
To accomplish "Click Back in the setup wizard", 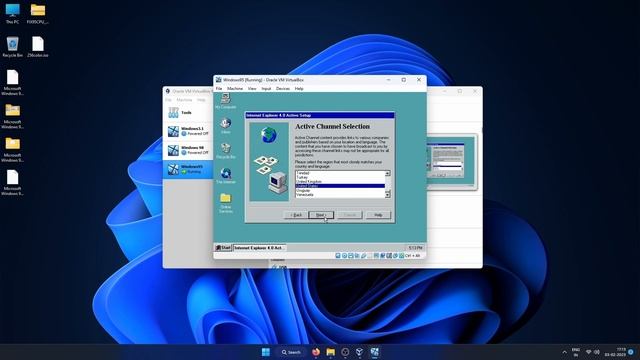I will [x=296, y=215].
